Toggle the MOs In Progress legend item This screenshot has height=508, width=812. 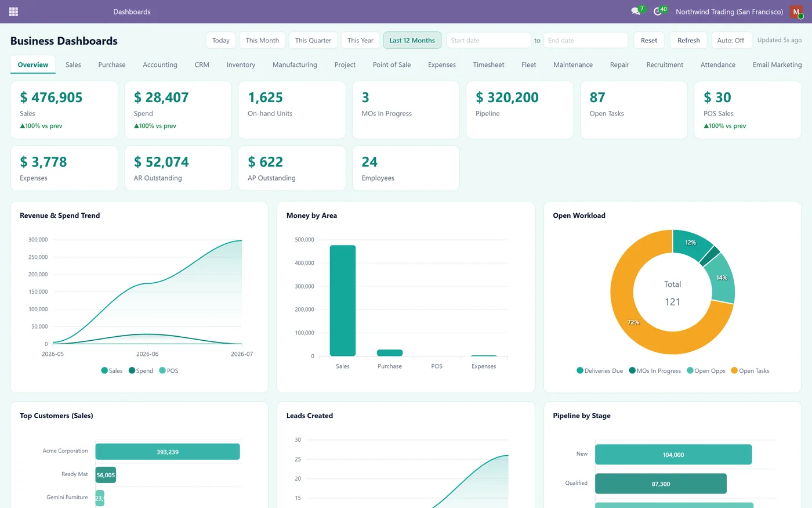point(655,370)
